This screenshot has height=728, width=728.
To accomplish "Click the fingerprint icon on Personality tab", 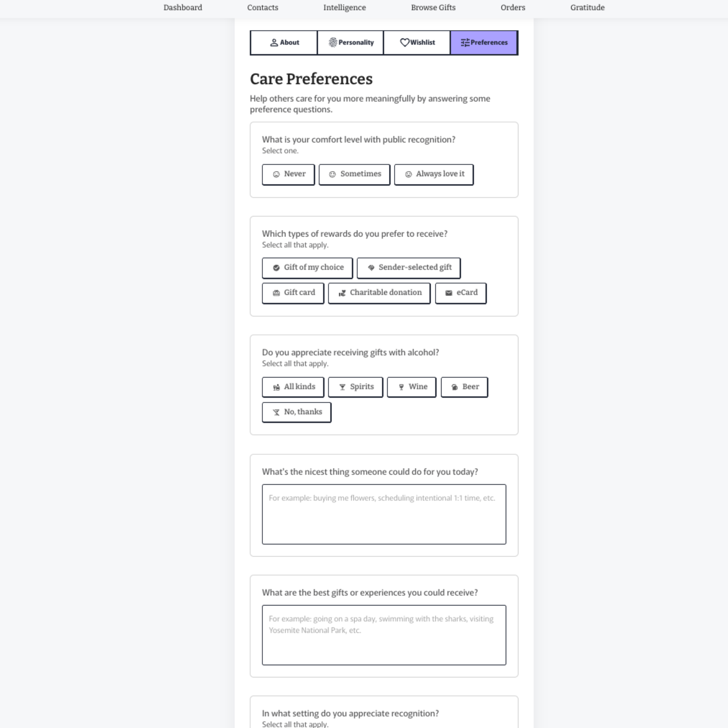I will (x=333, y=43).
